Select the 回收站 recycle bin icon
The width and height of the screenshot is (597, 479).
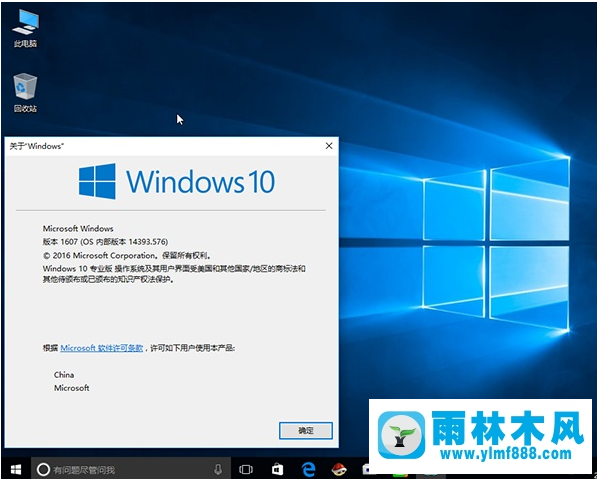[25, 93]
